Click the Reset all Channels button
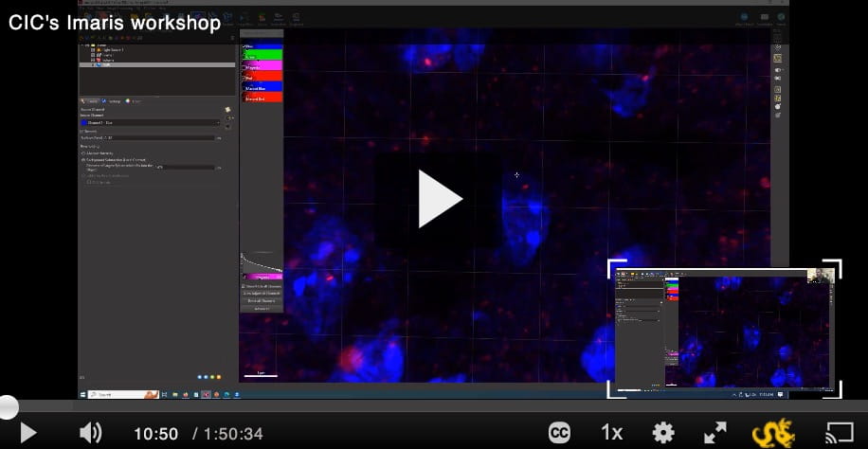 tap(262, 300)
